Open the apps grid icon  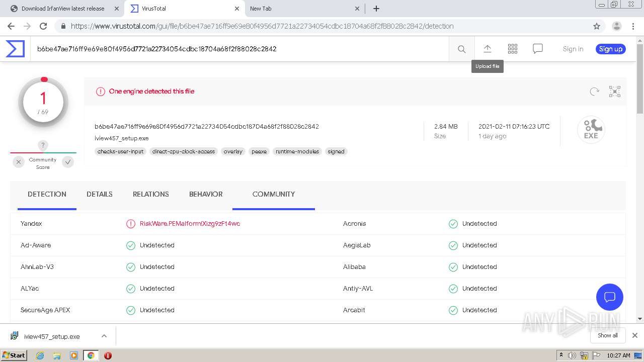coord(513,49)
